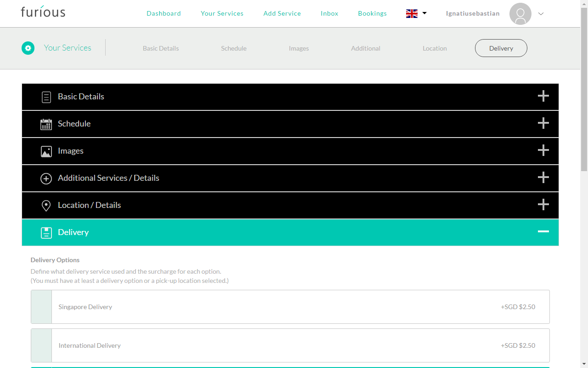Click the International Delivery +SGD $2.50 price
The height and width of the screenshot is (368, 588).
click(518, 345)
